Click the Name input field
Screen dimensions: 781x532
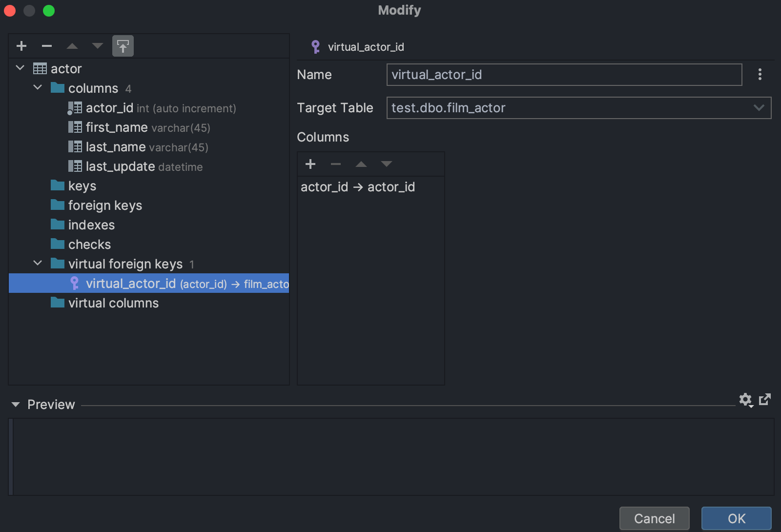click(564, 75)
